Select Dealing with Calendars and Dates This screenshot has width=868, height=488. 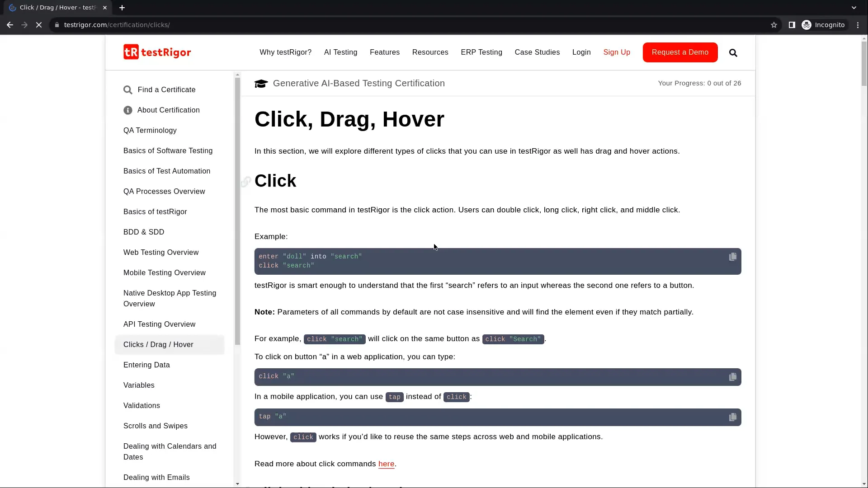click(170, 452)
